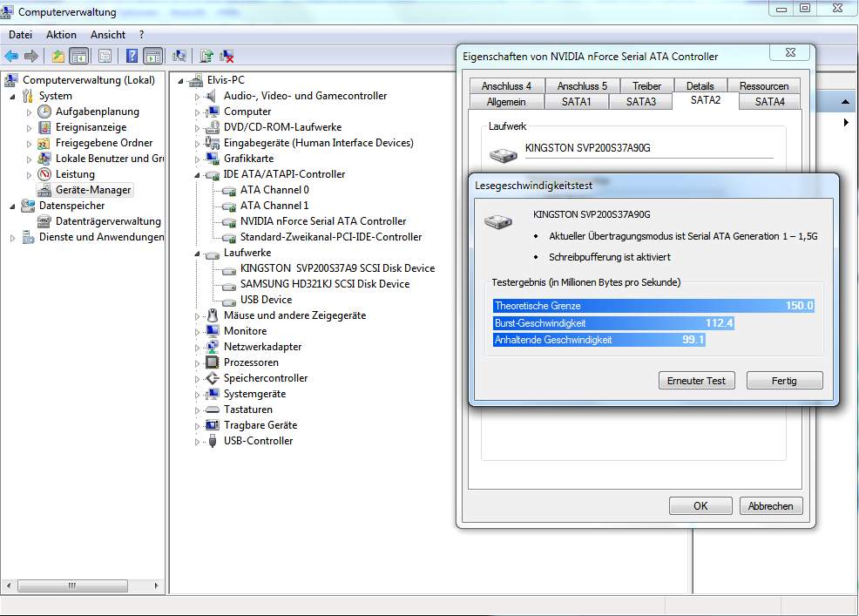
Task: Expand the USB-Controller category
Action: point(197,442)
